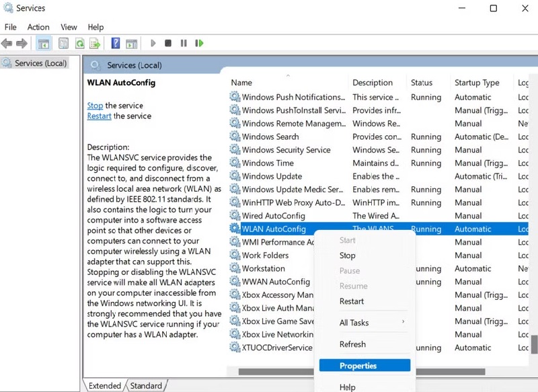538x392 pixels.
Task: Click the Export List toolbar icon
Action: [95, 44]
